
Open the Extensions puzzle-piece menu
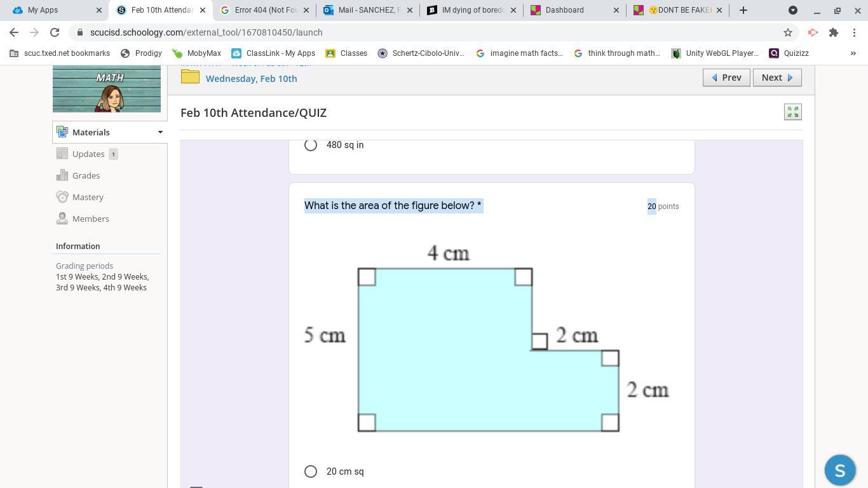pyautogui.click(x=834, y=32)
